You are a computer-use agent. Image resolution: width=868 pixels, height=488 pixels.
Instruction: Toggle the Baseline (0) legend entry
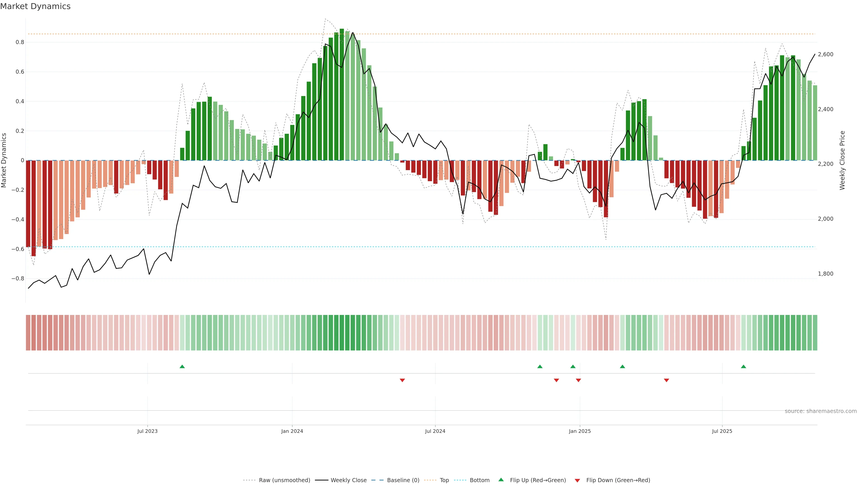tap(403, 480)
